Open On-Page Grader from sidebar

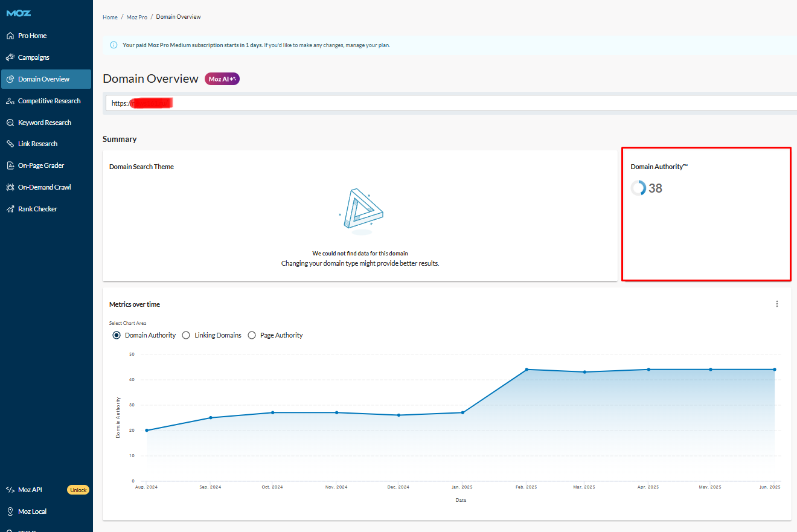coord(40,165)
